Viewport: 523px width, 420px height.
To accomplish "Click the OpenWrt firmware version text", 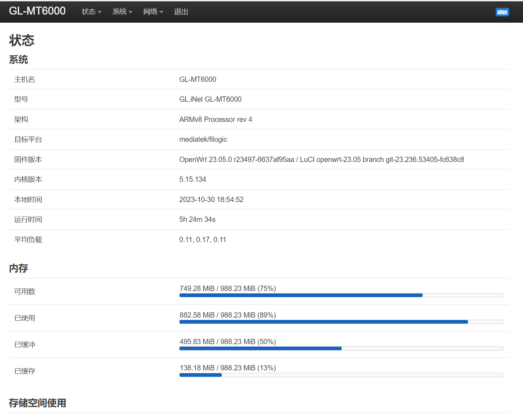I will [x=321, y=159].
